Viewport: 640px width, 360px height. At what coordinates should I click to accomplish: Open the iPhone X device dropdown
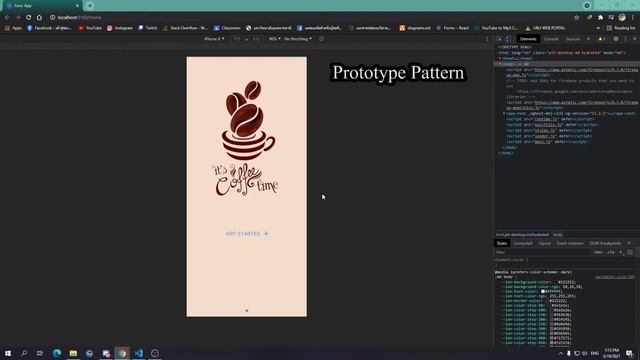click(x=214, y=39)
